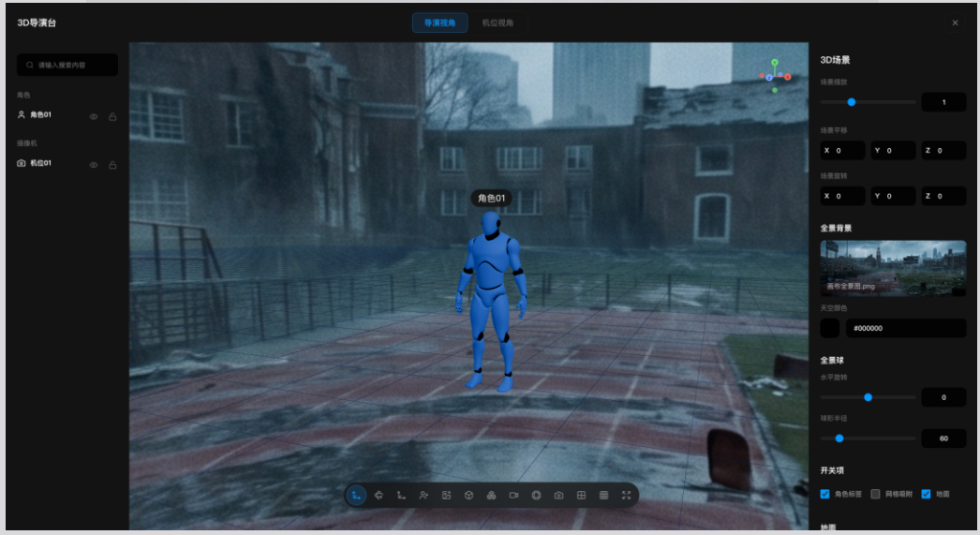Click the 画布全景图.png panorama thumbnail

pos(893,268)
